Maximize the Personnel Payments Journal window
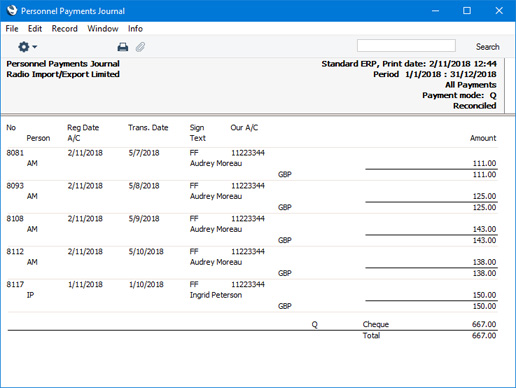Screen dimensions: 516x388 (x=467, y=11)
